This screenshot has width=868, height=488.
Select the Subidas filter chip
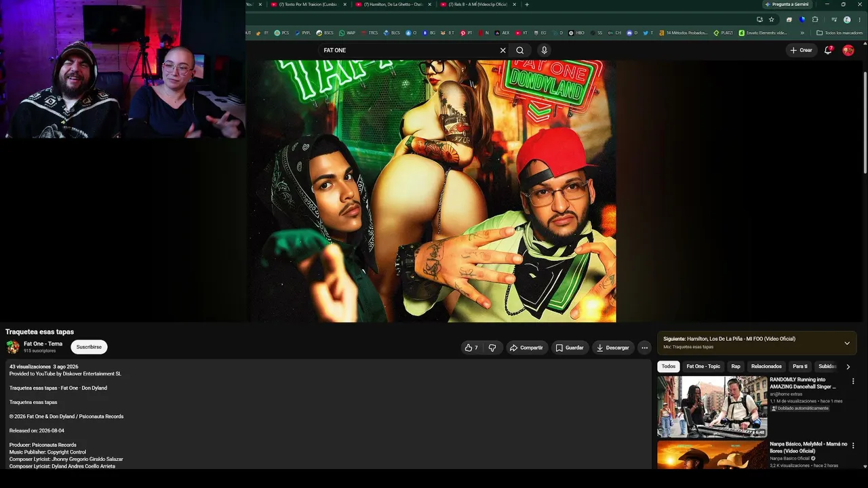[x=827, y=367]
